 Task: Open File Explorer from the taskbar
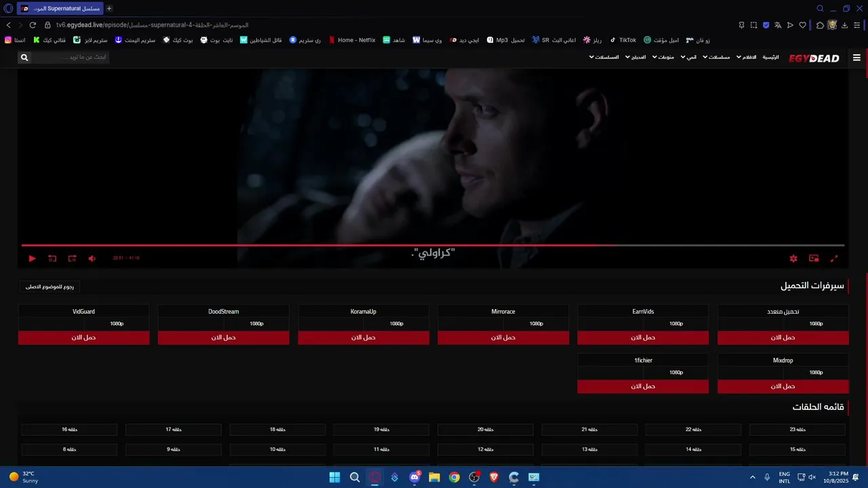[x=434, y=477]
